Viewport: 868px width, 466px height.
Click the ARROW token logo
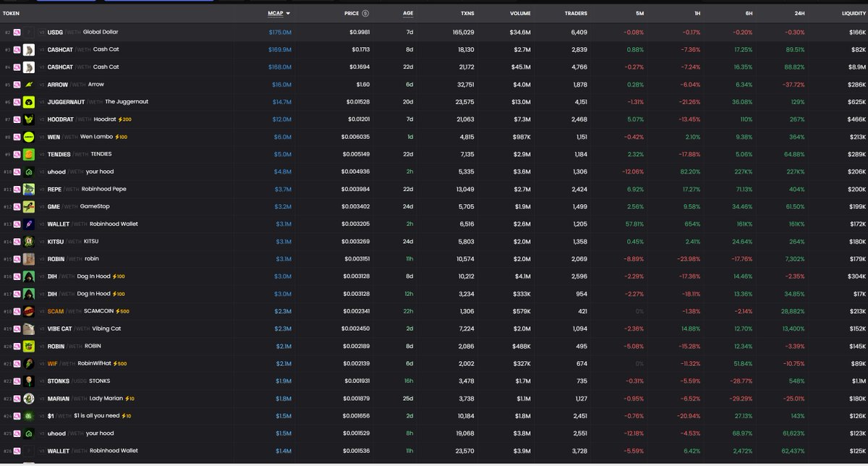coord(28,85)
